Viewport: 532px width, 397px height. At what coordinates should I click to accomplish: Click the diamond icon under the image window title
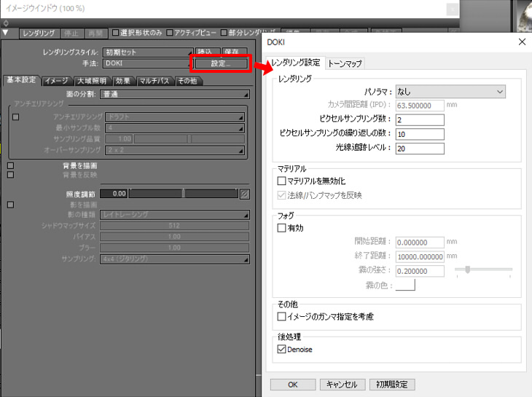[x=5, y=23]
